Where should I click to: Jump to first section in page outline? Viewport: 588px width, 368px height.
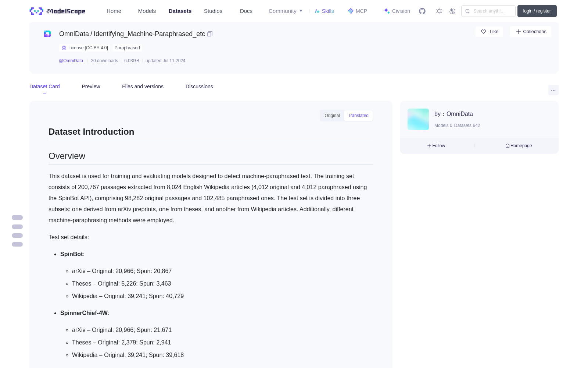pyautogui.click(x=17, y=217)
